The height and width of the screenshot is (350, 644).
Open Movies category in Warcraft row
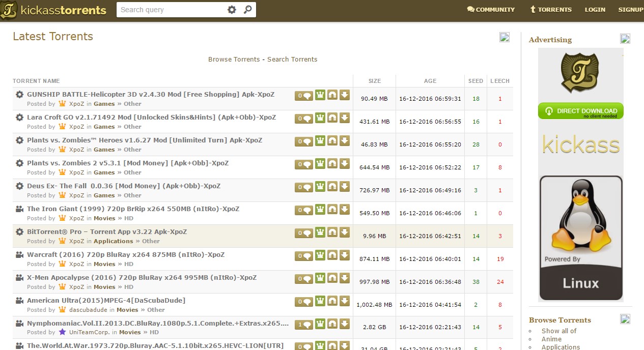pyautogui.click(x=104, y=264)
